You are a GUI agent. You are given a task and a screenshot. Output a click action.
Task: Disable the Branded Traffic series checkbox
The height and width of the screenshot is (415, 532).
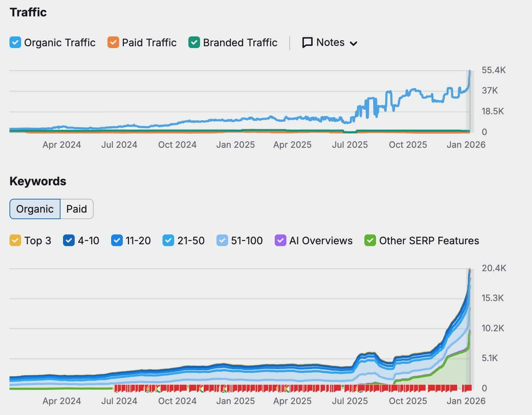[194, 43]
